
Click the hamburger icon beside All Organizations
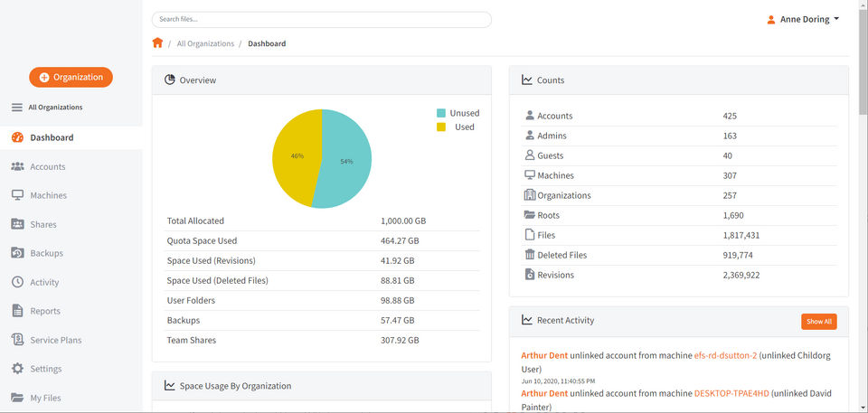(x=17, y=108)
